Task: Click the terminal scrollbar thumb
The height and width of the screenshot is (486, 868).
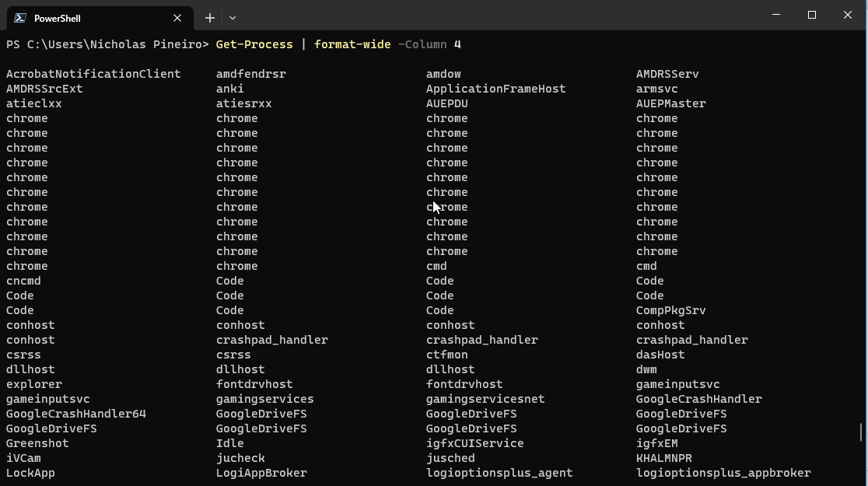Action: pyautogui.click(x=861, y=432)
